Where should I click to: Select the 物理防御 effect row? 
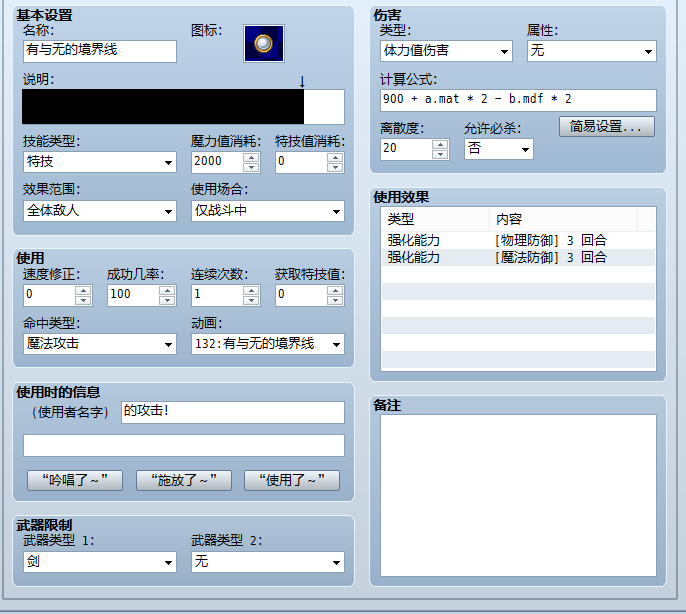(518, 240)
